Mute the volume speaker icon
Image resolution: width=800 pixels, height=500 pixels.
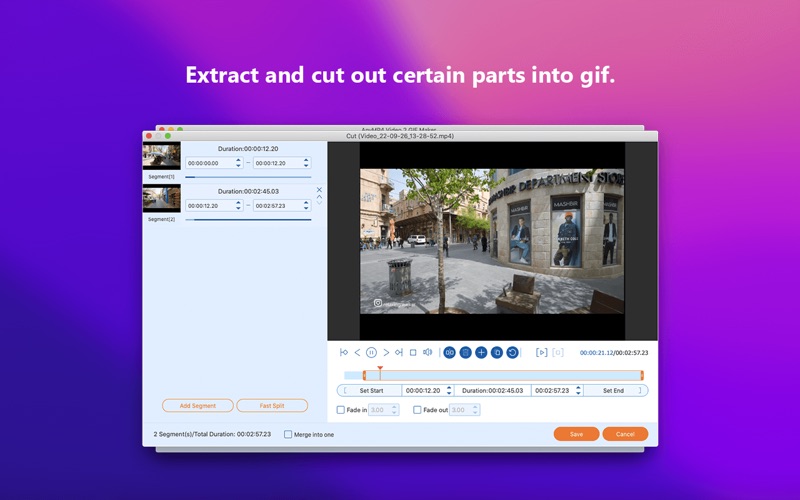click(x=427, y=352)
